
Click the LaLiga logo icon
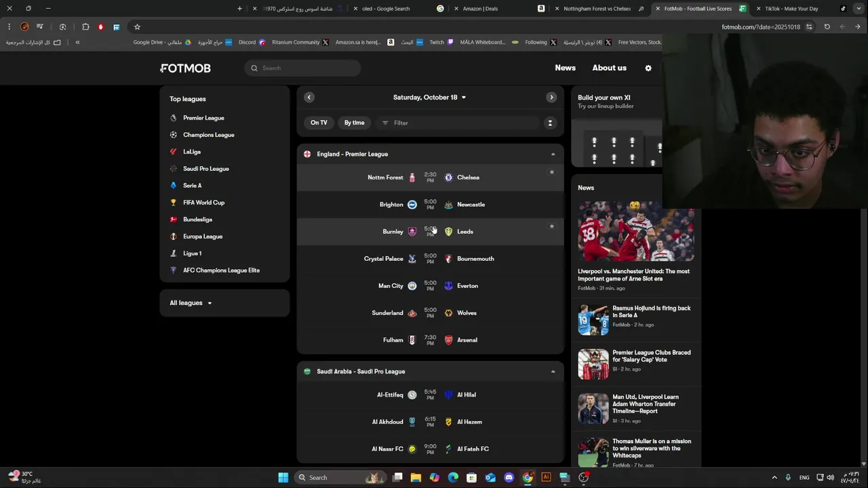[x=174, y=152]
